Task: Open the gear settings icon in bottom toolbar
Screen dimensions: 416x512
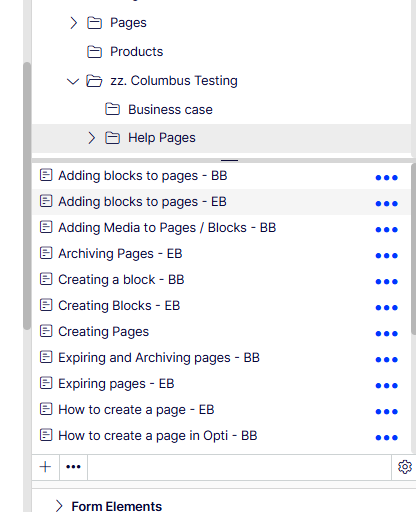Action: (x=405, y=467)
